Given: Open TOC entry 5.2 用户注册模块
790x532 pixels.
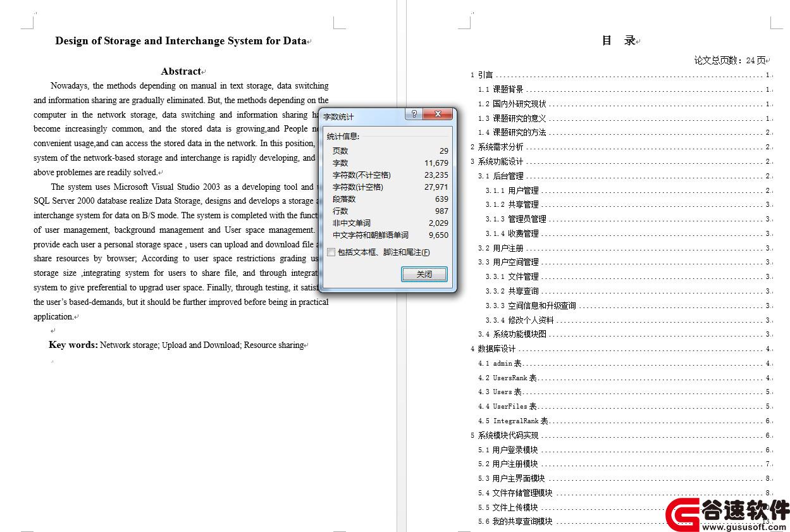Looking at the screenshot, I should click(x=624, y=464).
